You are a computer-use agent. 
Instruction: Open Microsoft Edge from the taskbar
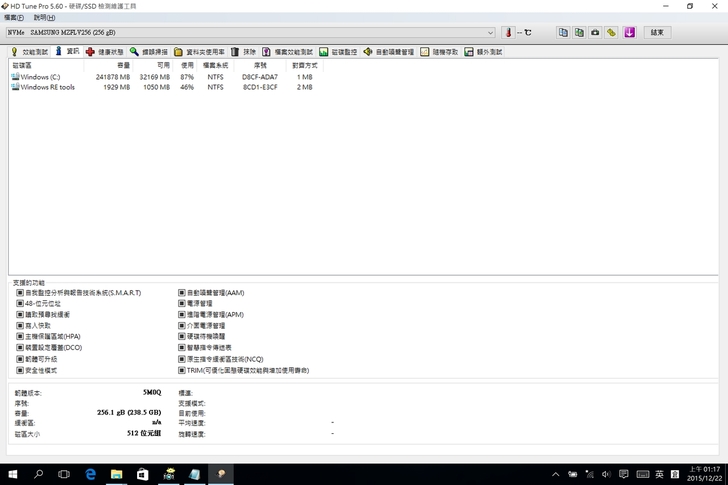[x=90, y=474]
